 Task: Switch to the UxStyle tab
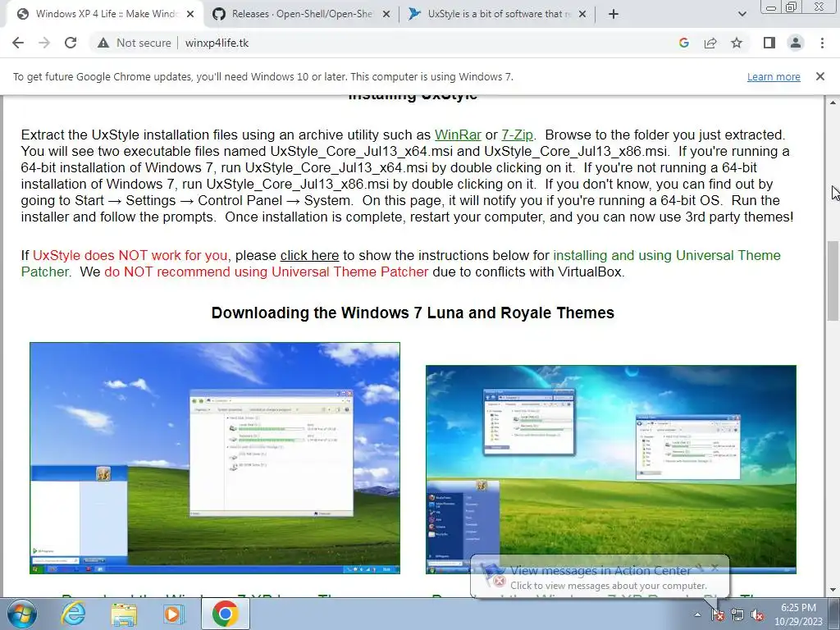tap(497, 14)
